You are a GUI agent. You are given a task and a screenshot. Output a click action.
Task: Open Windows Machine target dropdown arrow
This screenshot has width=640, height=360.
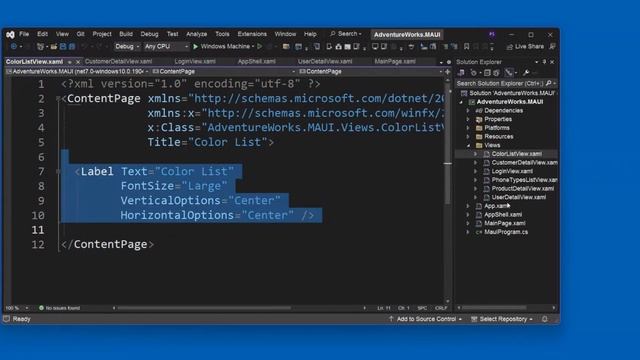pyautogui.click(x=253, y=47)
